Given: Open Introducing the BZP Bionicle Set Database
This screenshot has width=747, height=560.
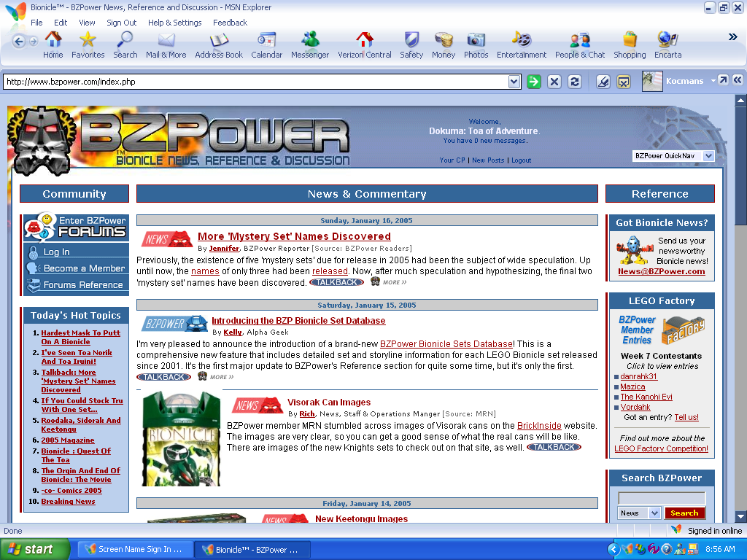Looking at the screenshot, I should [298, 321].
